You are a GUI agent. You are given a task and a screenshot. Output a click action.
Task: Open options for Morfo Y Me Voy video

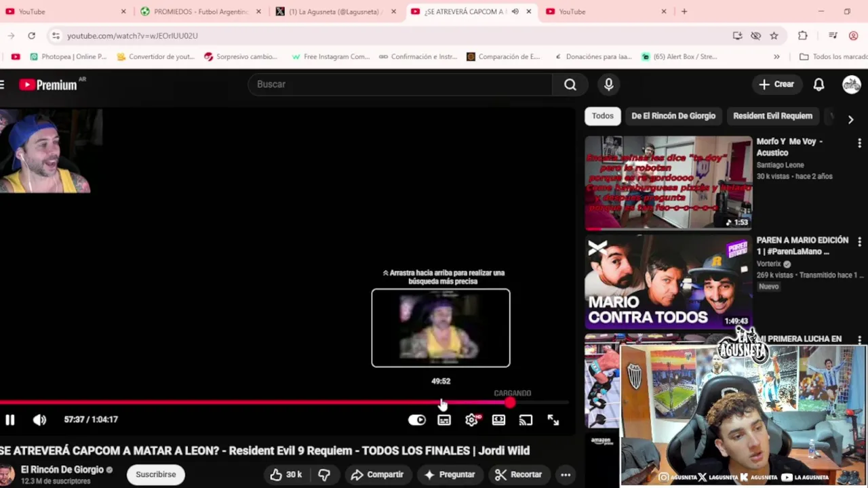tap(859, 143)
